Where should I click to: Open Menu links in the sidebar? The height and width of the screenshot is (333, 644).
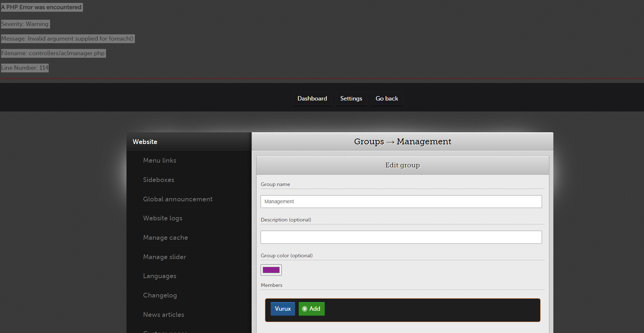click(x=160, y=160)
